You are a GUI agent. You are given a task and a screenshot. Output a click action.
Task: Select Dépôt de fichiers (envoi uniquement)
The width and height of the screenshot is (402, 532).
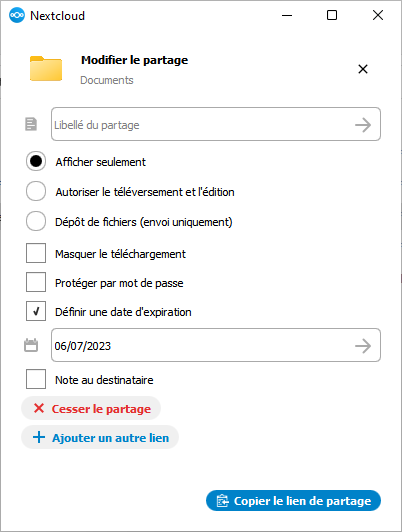36,221
